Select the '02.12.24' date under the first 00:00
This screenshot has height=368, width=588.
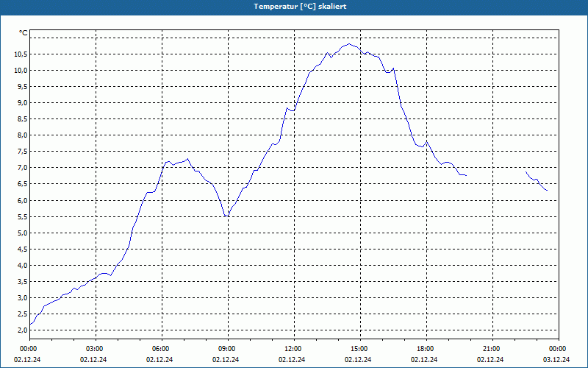[x=27, y=359]
